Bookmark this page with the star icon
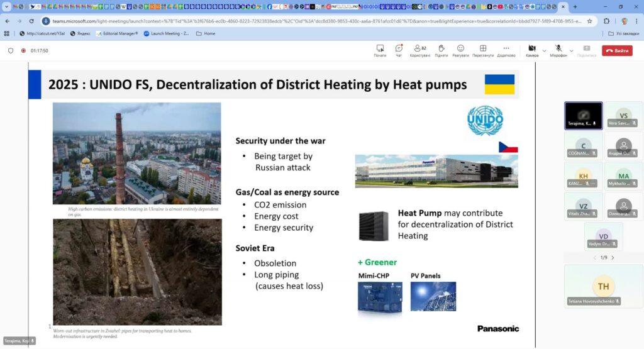This screenshot has width=644, height=349. click(x=589, y=21)
